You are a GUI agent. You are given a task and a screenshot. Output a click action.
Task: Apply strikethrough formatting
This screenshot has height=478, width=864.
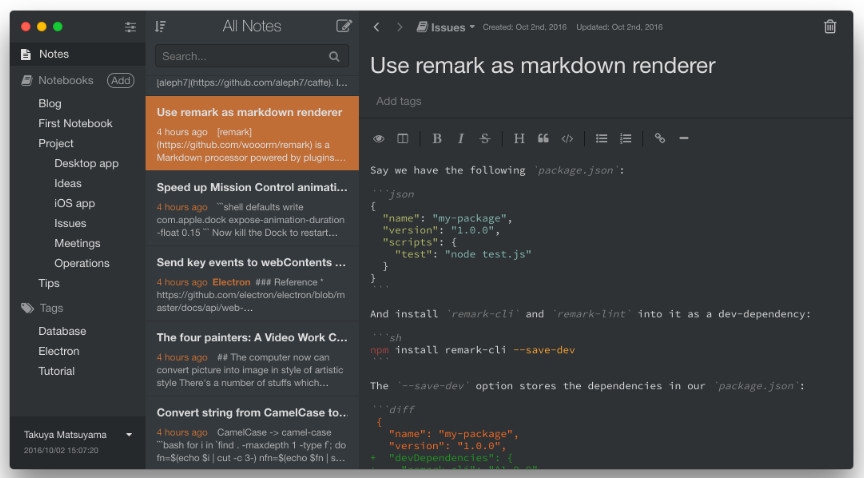click(485, 138)
